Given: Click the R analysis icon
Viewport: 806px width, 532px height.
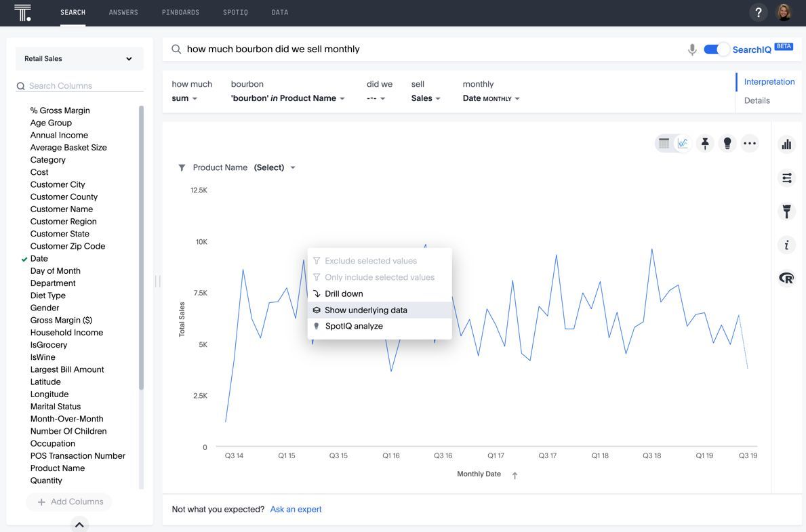Looking at the screenshot, I should tap(786, 278).
